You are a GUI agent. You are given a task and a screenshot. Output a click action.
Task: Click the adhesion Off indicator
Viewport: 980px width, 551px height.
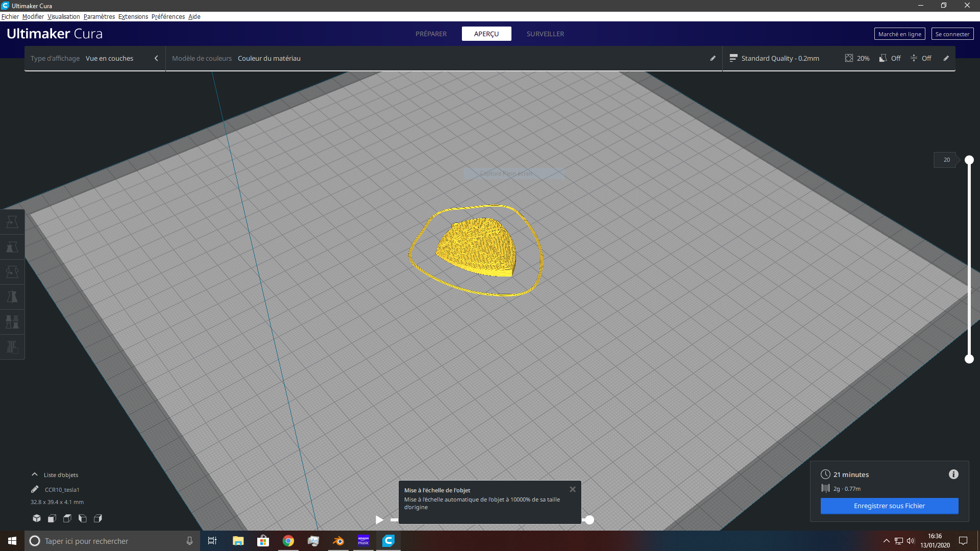[x=921, y=58]
